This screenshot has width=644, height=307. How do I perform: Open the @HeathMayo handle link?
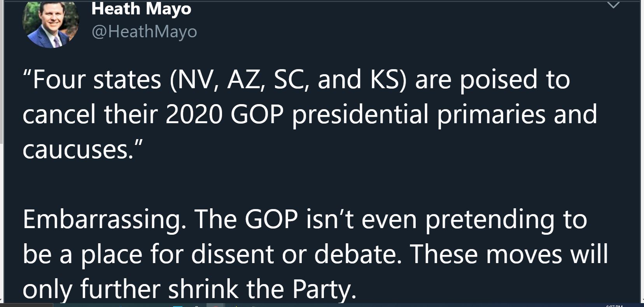pos(144,31)
